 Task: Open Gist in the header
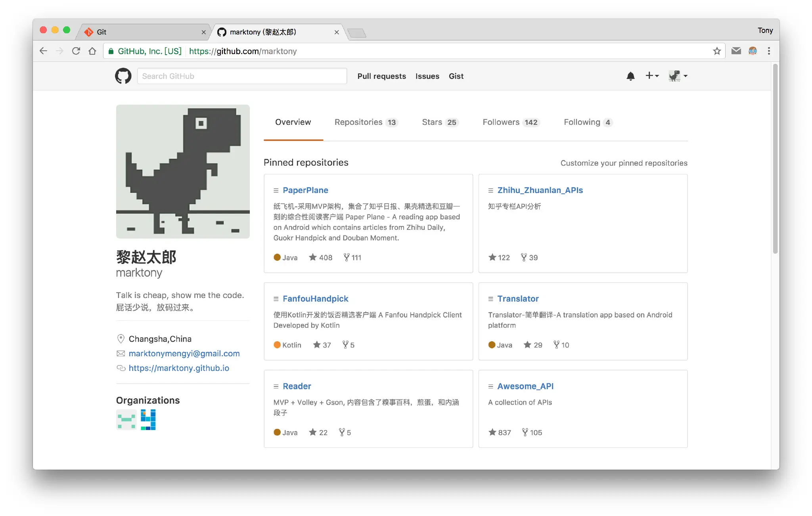point(456,76)
